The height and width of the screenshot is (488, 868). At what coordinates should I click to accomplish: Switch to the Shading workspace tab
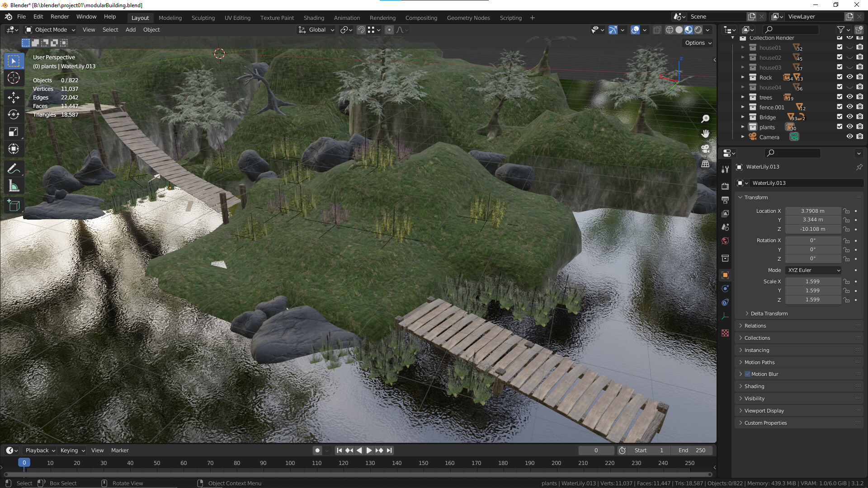[314, 18]
